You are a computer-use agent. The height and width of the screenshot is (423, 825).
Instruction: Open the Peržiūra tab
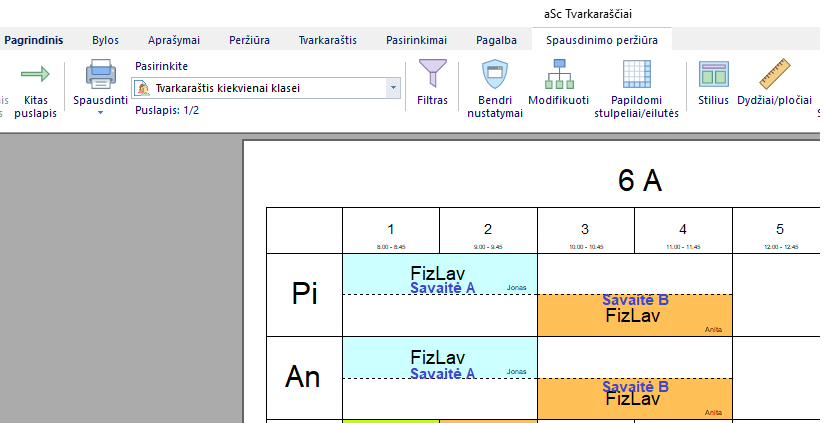(249, 40)
